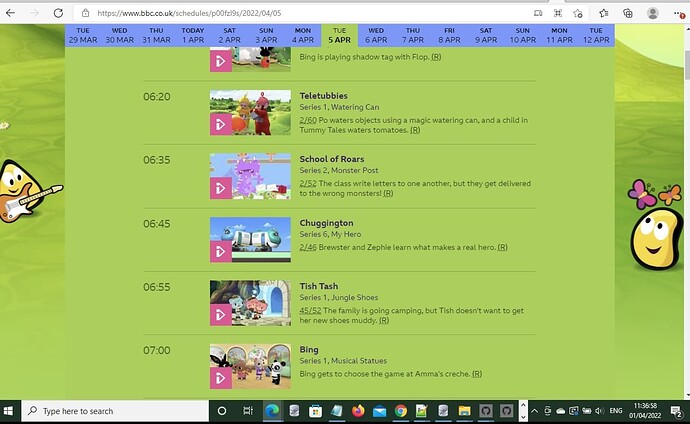Open the ENG language indicator

pyautogui.click(x=616, y=411)
